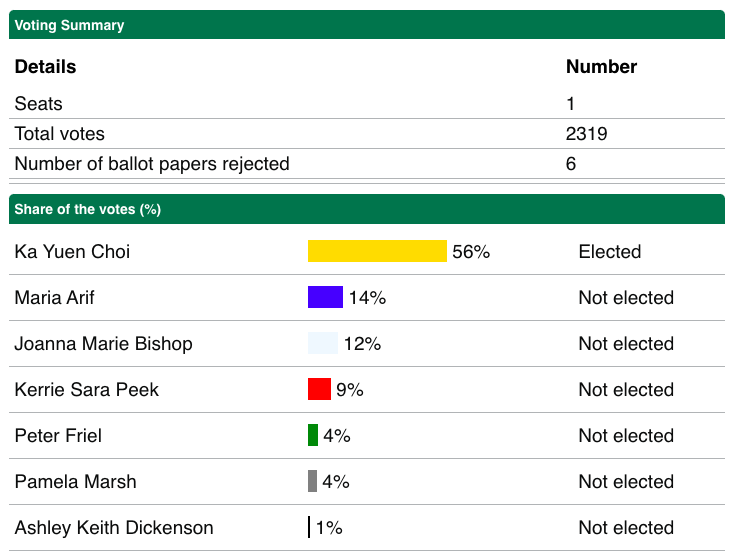The height and width of the screenshot is (560, 749).
Task: Click candidate Ashley Keith Dickenson
Action: pos(114,528)
